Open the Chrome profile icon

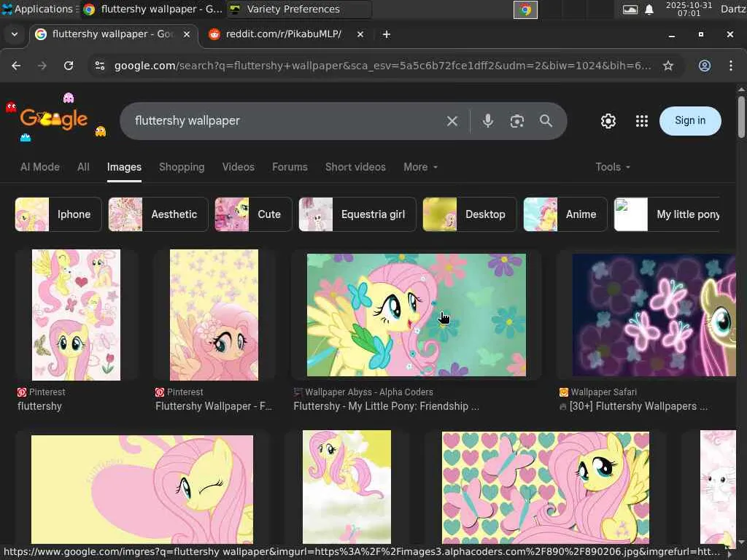click(705, 66)
